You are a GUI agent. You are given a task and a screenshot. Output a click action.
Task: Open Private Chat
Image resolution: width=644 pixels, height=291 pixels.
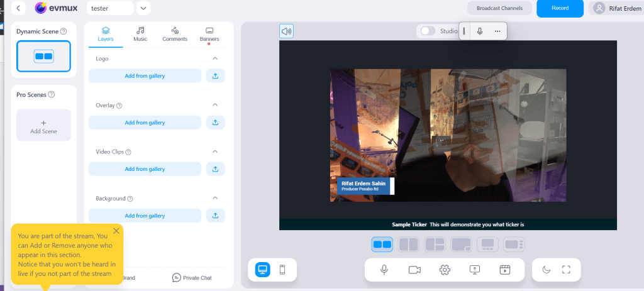192,278
